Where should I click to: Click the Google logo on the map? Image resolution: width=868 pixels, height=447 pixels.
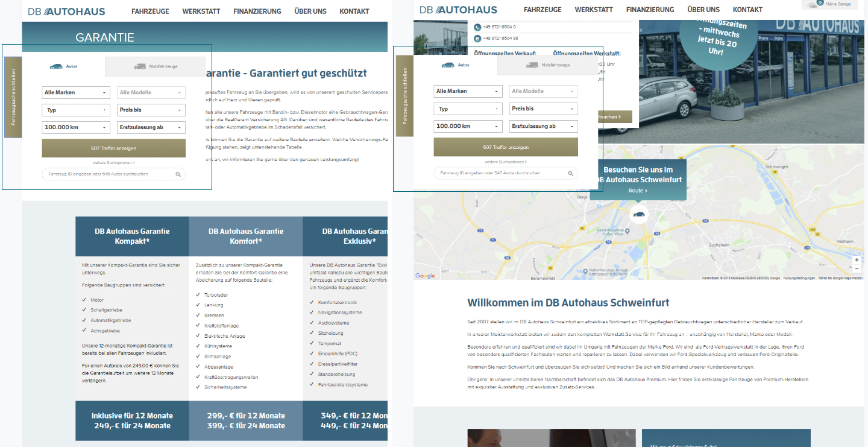click(425, 276)
